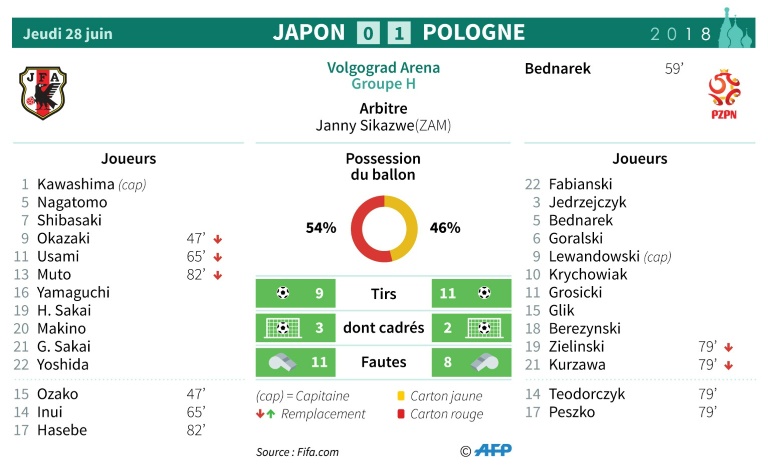Click the red substitution arrow next to Kurzawa

(x=728, y=365)
